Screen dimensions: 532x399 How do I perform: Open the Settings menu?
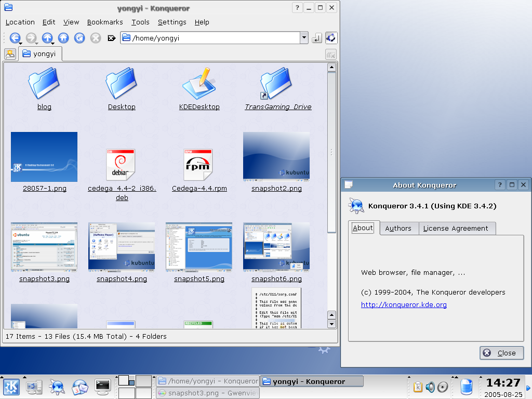pyautogui.click(x=172, y=22)
